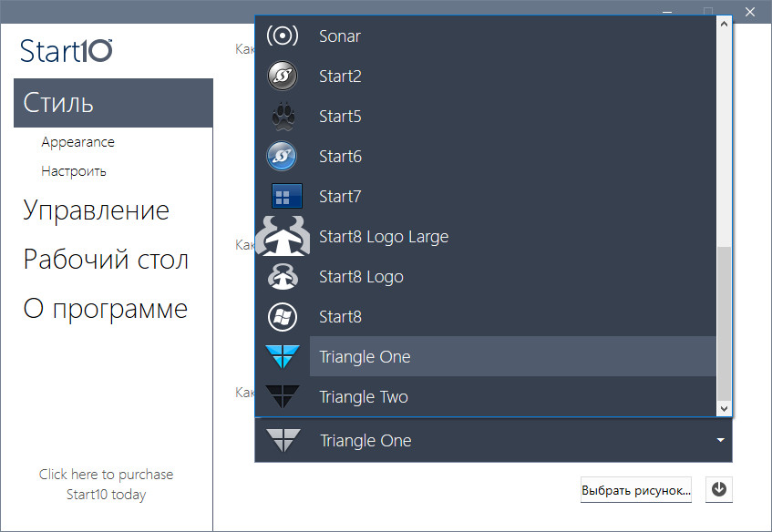
Task: Click the Start8 Logo Large arrow icon
Action: (x=283, y=236)
